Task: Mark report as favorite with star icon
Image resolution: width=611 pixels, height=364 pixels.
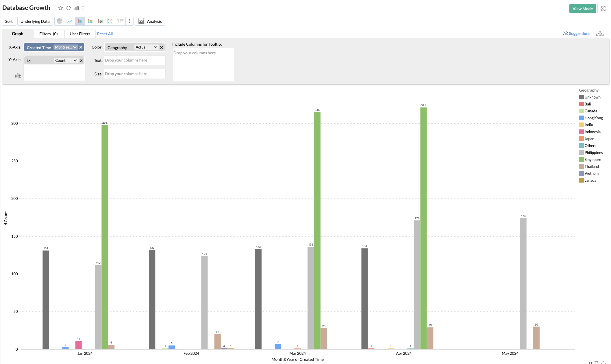Action: click(60, 8)
